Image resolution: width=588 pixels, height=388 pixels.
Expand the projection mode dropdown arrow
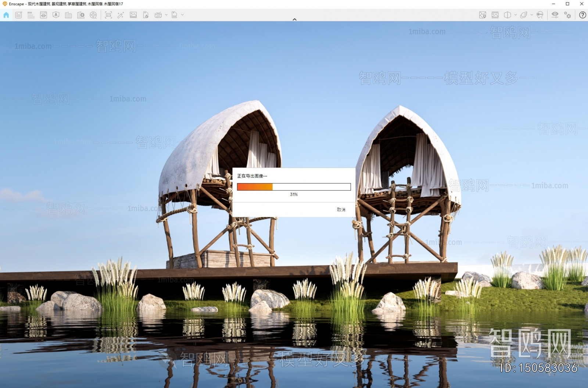(x=515, y=15)
